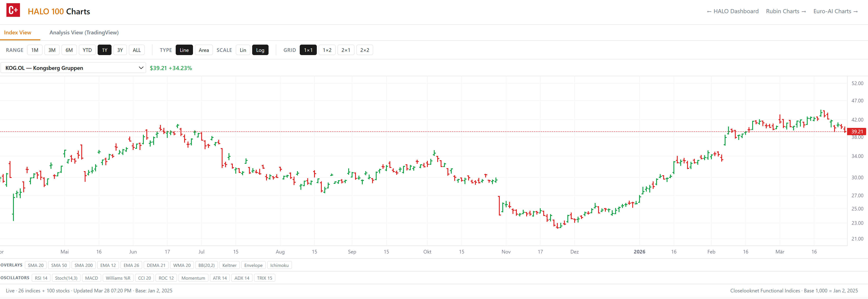Screen dimensions: 868x299
Task: Pick the 1×2 grid layout
Action: 327,50
